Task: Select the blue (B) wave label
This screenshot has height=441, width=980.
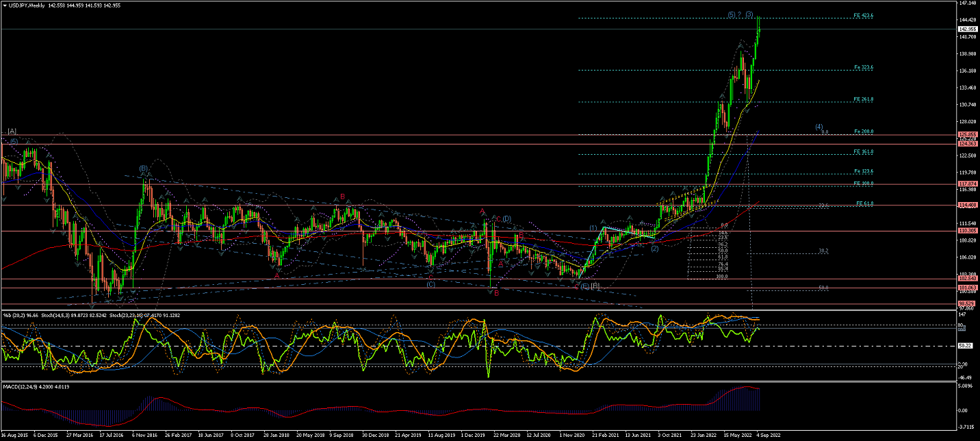Action: point(144,168)
